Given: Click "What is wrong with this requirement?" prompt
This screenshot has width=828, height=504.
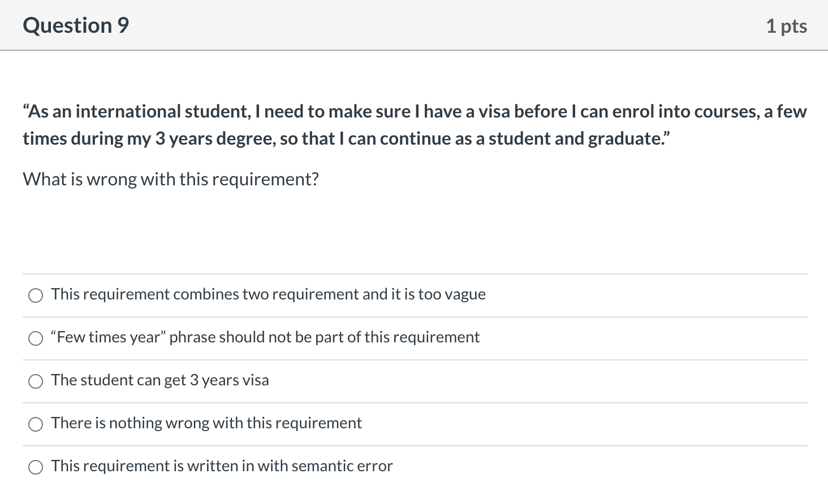Looking at the screenshot, I should click(171, 179).
